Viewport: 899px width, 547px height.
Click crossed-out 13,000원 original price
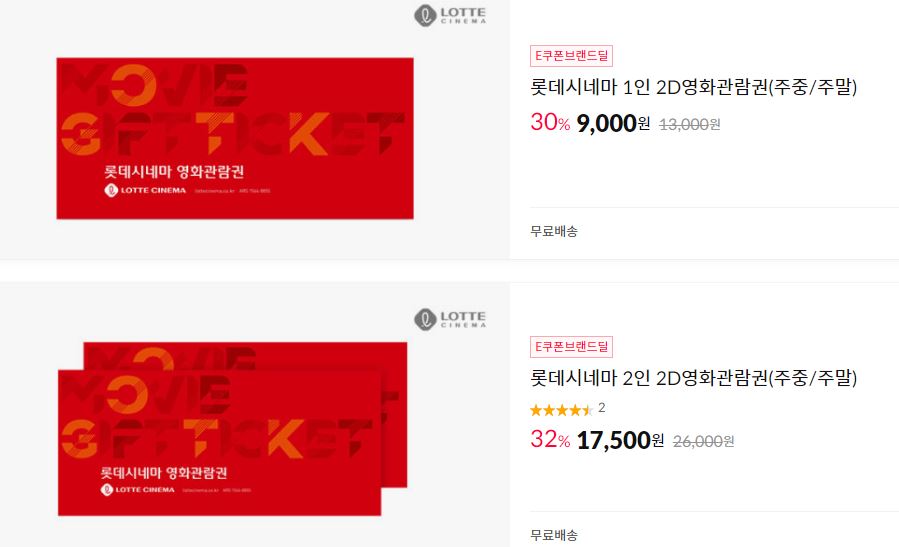pyautogui.click(x=690, y=124)
